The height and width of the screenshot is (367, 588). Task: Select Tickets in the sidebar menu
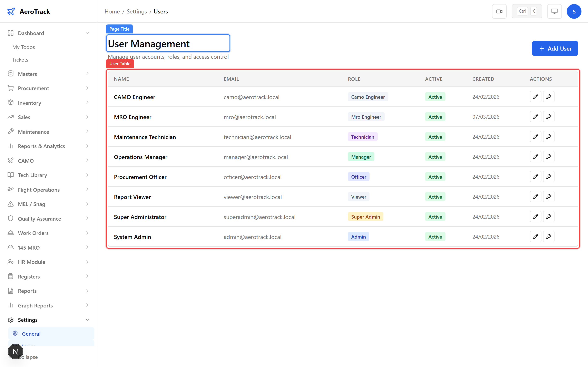(x=20, y=60)
